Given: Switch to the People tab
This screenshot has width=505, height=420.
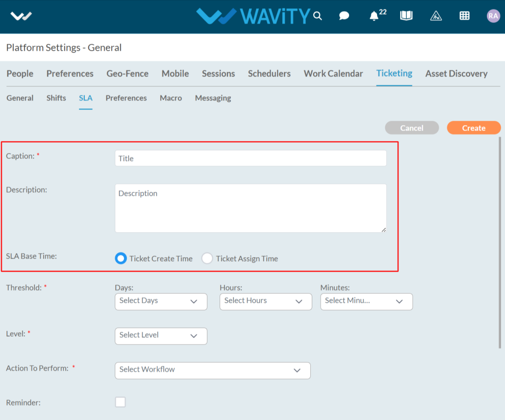Looking at the screenshot, I should coord(20,74).
